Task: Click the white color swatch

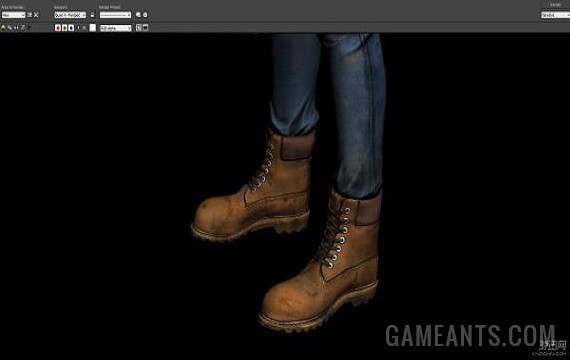Action: pyautogui.click(x=93, y=28)
